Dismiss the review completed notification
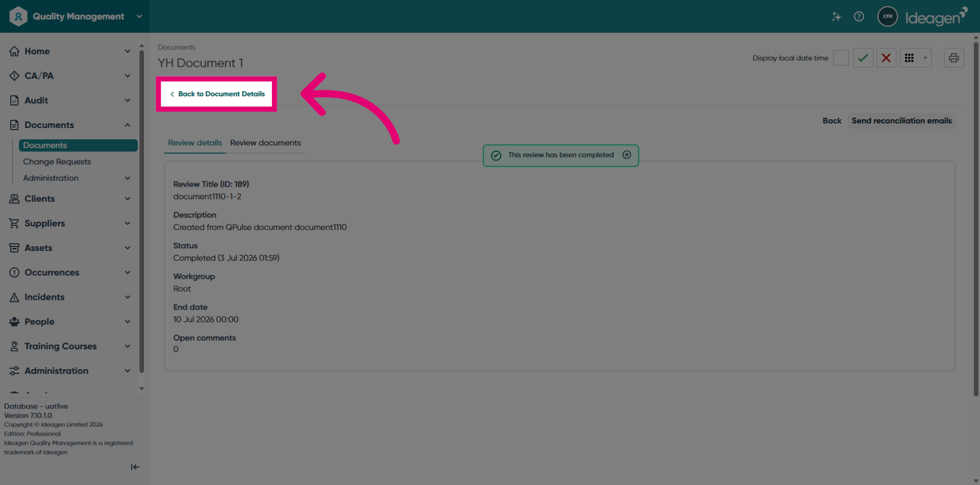Image resolution: width=980 pixels, height=485 pixels. 627,155
